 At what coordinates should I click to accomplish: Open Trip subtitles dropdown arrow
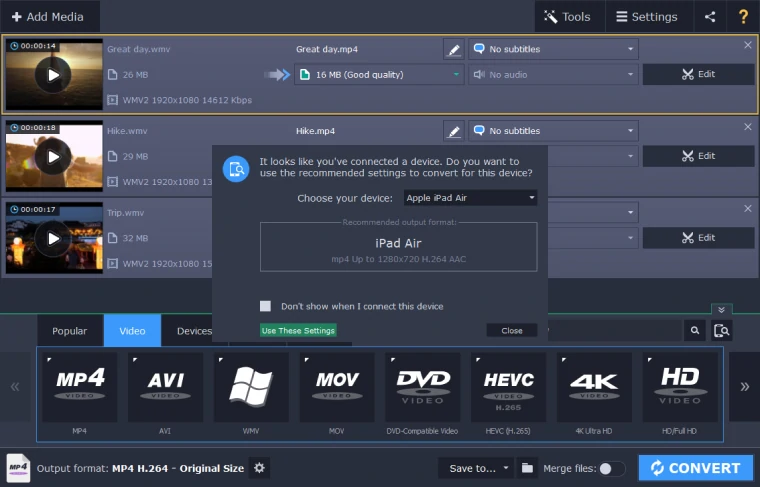[630, 212]
